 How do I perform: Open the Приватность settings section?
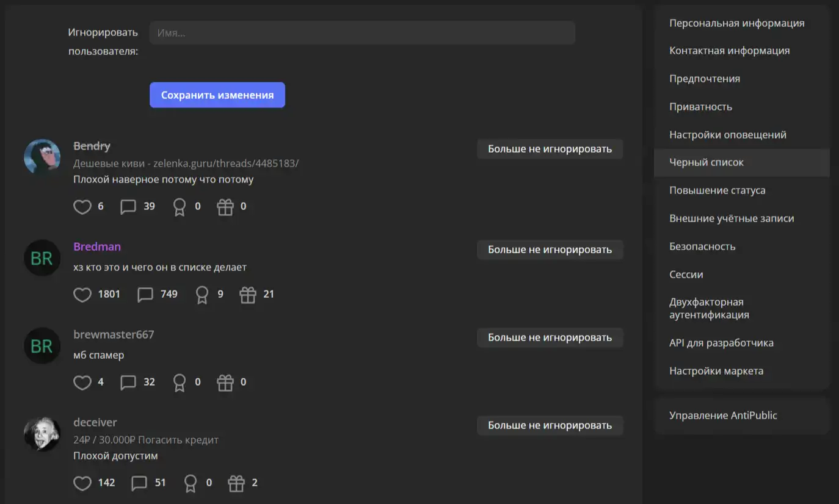point(700,107)
